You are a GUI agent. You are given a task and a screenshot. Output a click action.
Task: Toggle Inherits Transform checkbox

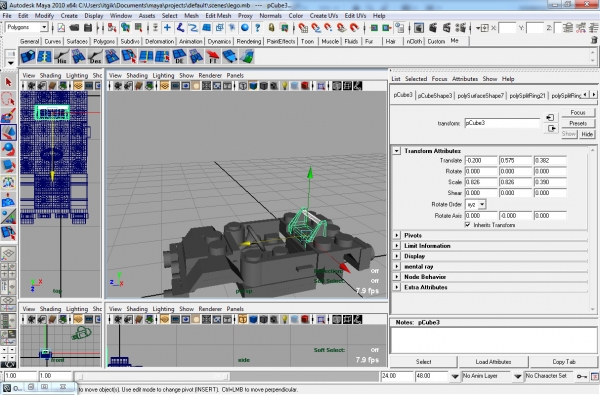tap(468, 225)
